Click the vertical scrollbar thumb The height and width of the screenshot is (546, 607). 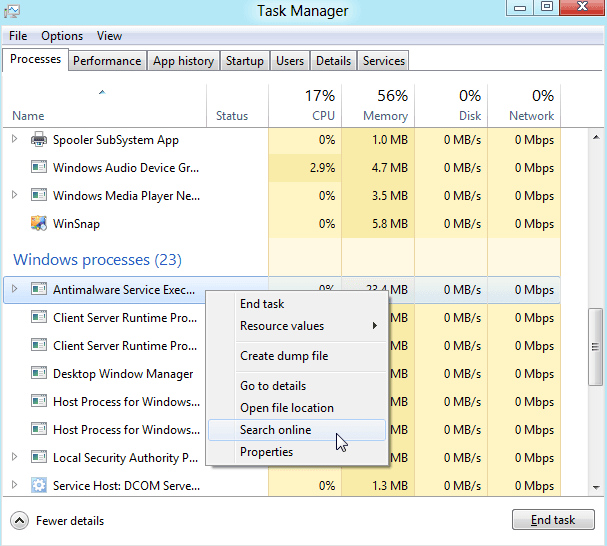point(595,347)
